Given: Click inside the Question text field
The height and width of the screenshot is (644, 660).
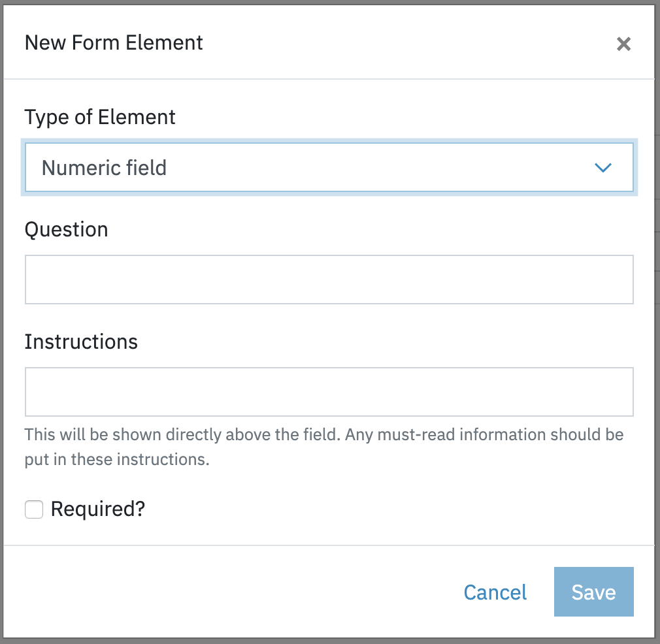Looking at the screenshot, I should click(329, 280).
